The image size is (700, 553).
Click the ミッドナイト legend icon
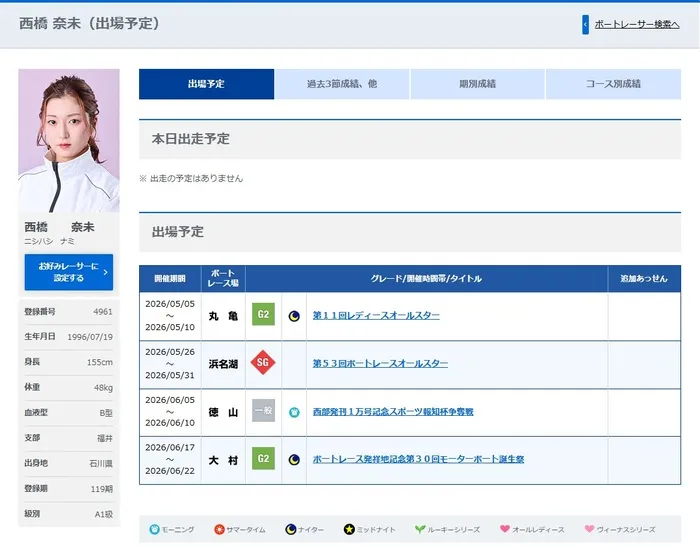(x=349, y=529)
